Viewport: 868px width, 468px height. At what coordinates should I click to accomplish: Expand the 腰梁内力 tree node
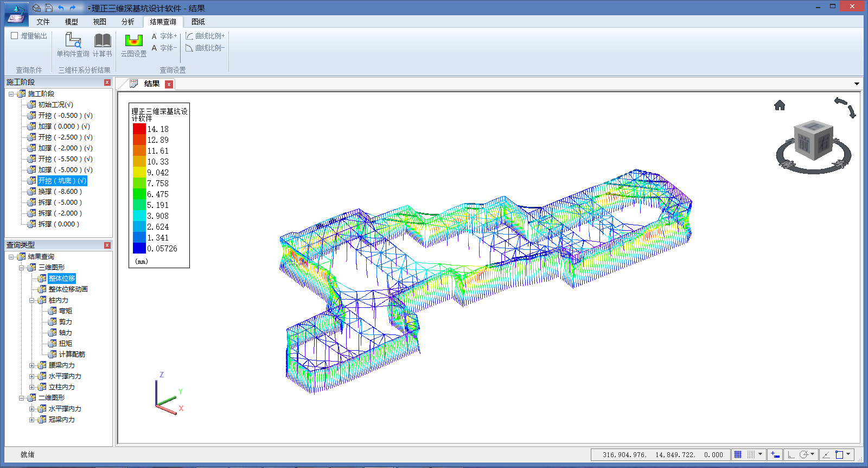[32, 365]
